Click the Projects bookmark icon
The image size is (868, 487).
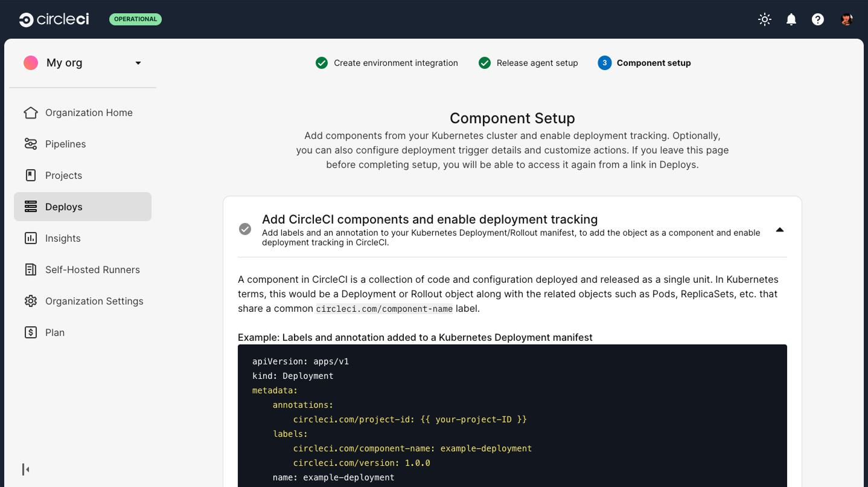[x=31, y=175]
